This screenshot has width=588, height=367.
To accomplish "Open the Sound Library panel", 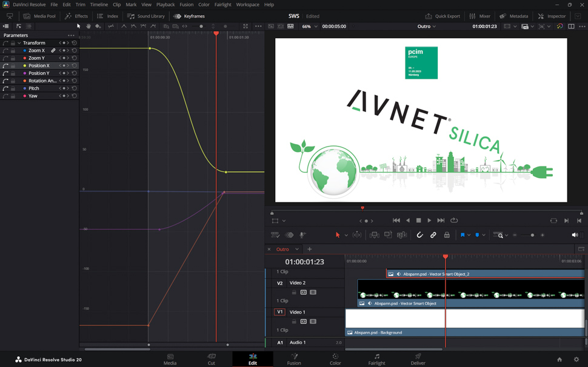I will 146,16.
